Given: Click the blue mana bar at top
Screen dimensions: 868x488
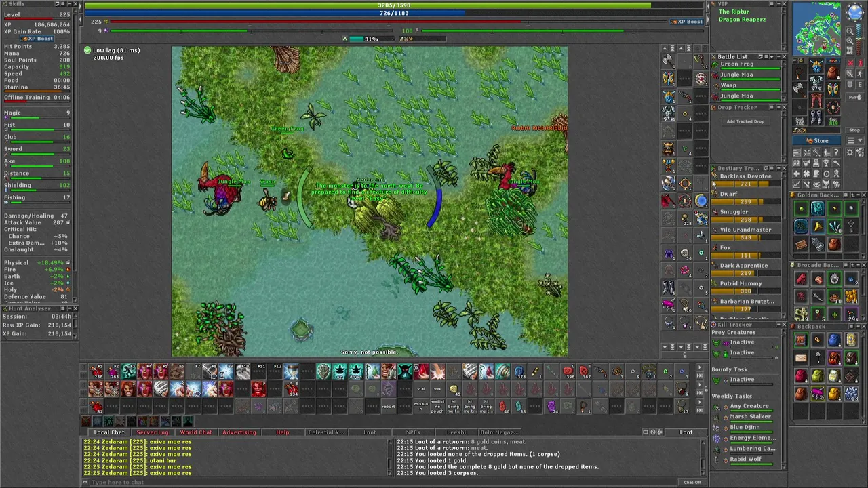Looking at the screenshot, I should point(395,13).
